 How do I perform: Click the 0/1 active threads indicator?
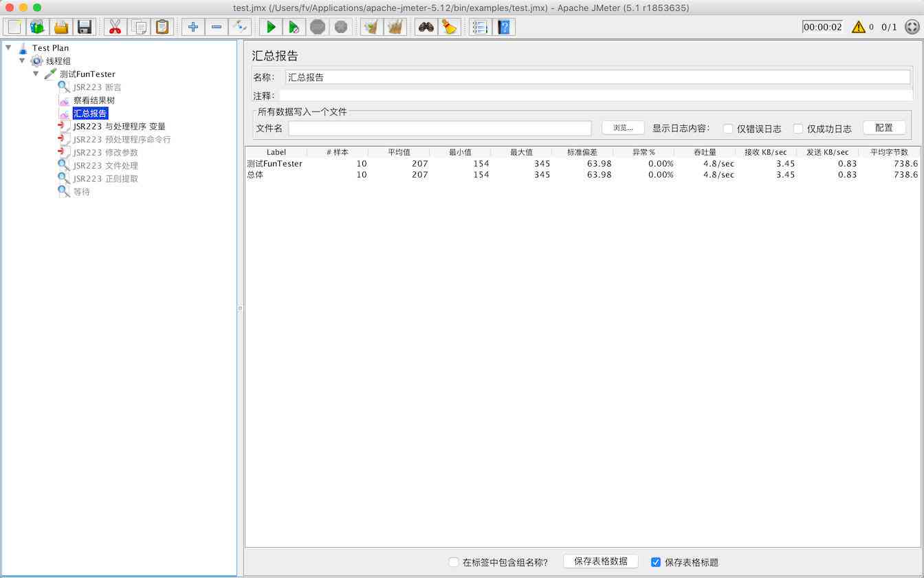(890, 27)
